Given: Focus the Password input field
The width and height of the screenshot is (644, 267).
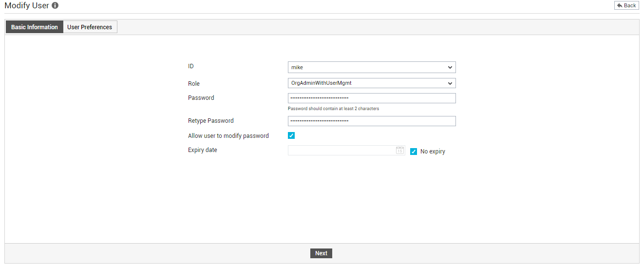Looking at the screenshot, I should coord(372,98).
